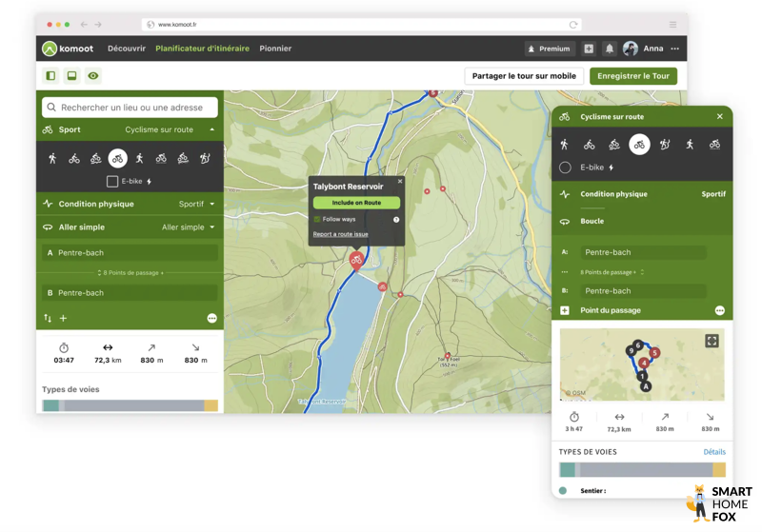Click the red bike marker on the map
This screenshot has width=762, height=532.
356,261
